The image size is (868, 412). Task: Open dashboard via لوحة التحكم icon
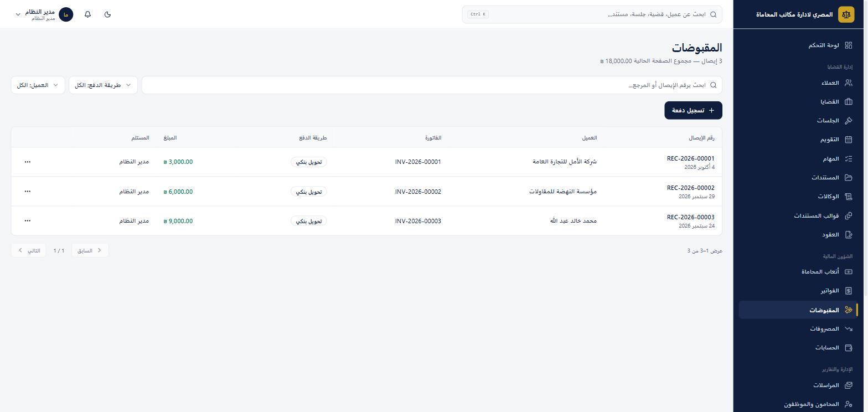click(x=849, y=45)
